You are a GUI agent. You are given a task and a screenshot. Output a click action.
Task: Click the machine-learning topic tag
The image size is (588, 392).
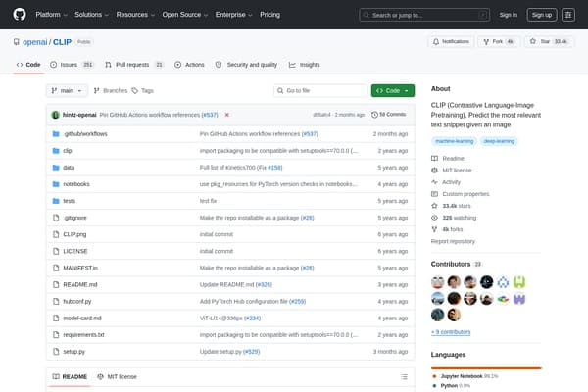(x=454, y=141)
